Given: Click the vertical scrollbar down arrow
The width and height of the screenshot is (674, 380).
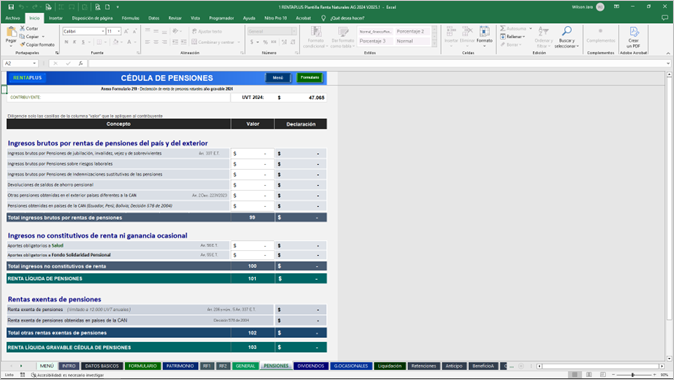Looking at the screenshot, I should coord(669,359).
